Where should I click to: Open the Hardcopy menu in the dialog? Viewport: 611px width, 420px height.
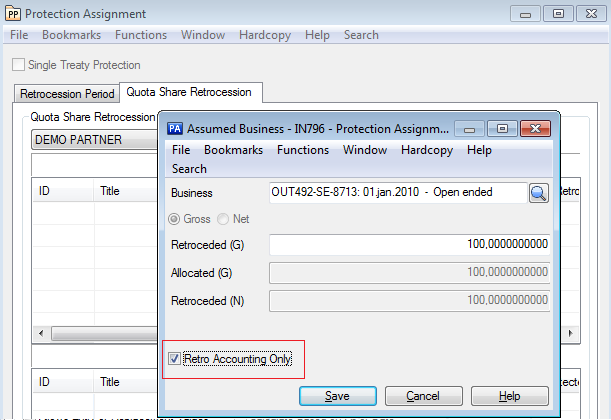click(428, 150)
